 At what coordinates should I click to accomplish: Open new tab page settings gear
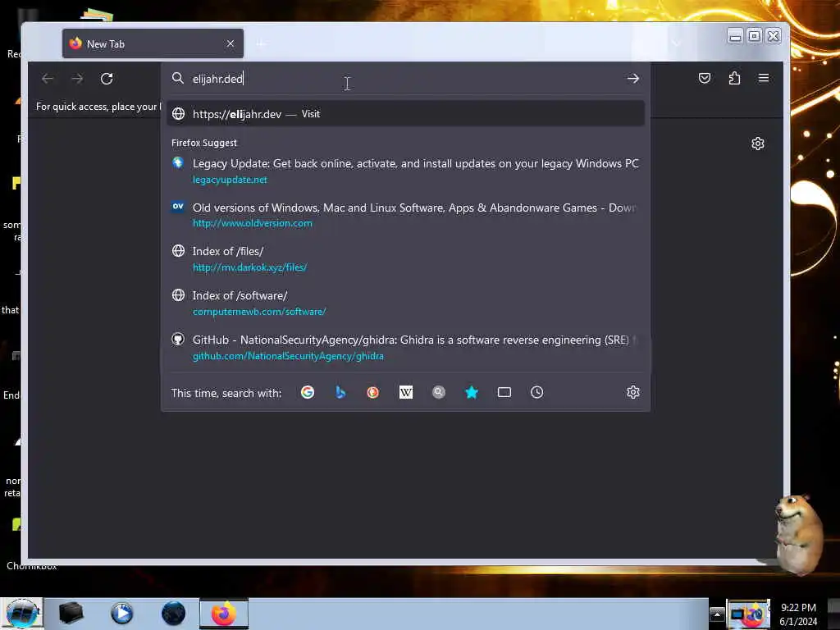[757, 144]
